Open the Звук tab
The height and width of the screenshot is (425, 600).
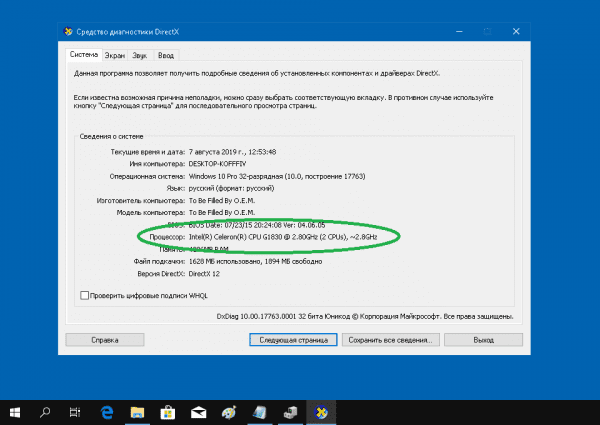point(140,55)
